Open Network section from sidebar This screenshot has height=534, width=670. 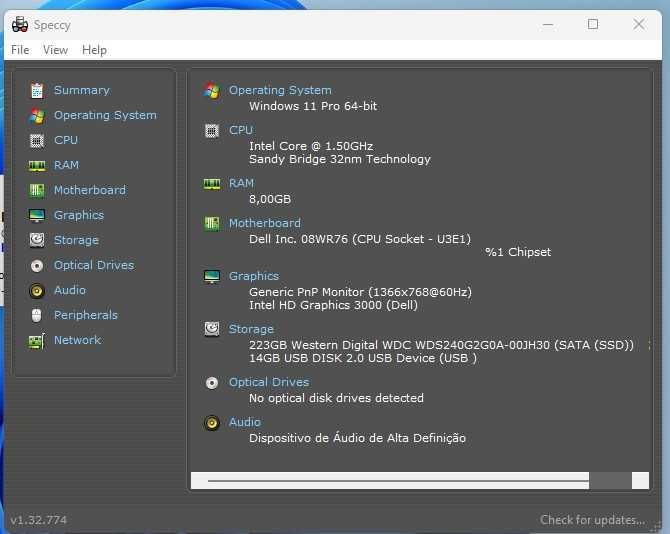click(77, 340)
